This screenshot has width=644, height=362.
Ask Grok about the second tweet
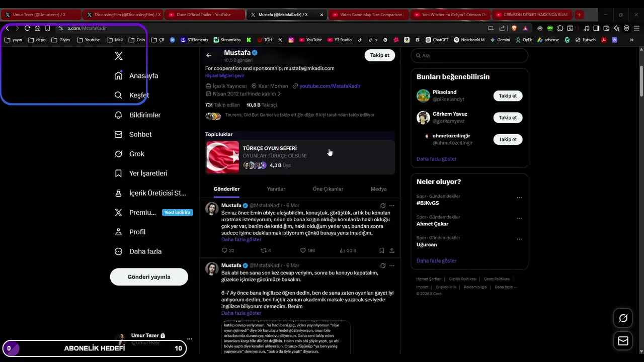383,265
